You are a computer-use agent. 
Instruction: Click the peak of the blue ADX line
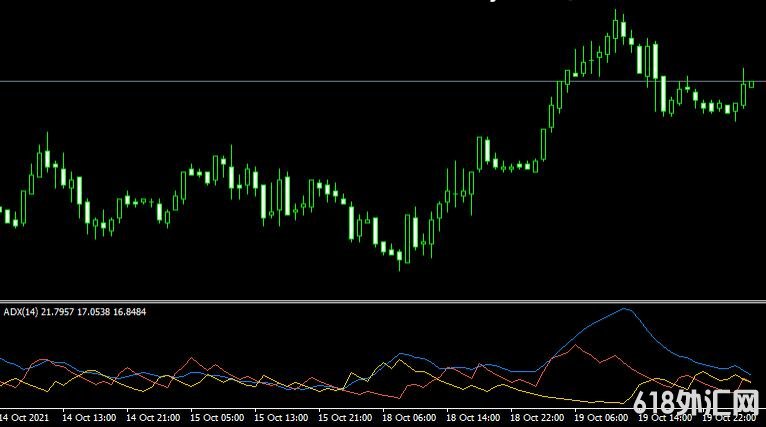(x=625, y=309)
